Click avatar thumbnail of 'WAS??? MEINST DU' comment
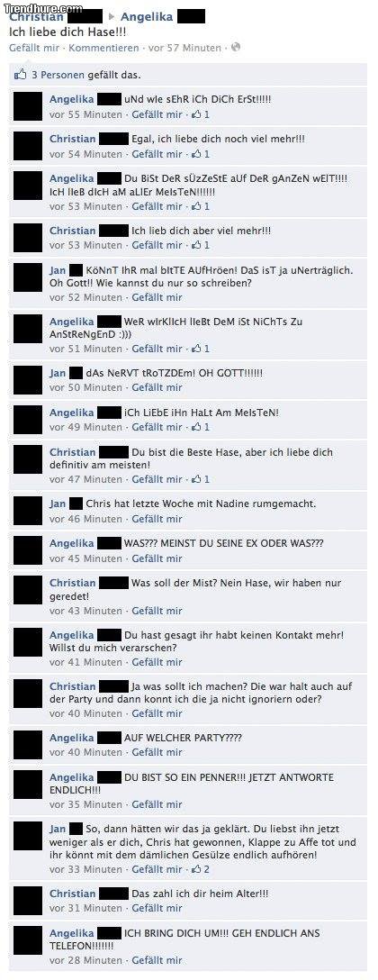The image size is (378, 980). pyautogui.click(x=28, y=550)
